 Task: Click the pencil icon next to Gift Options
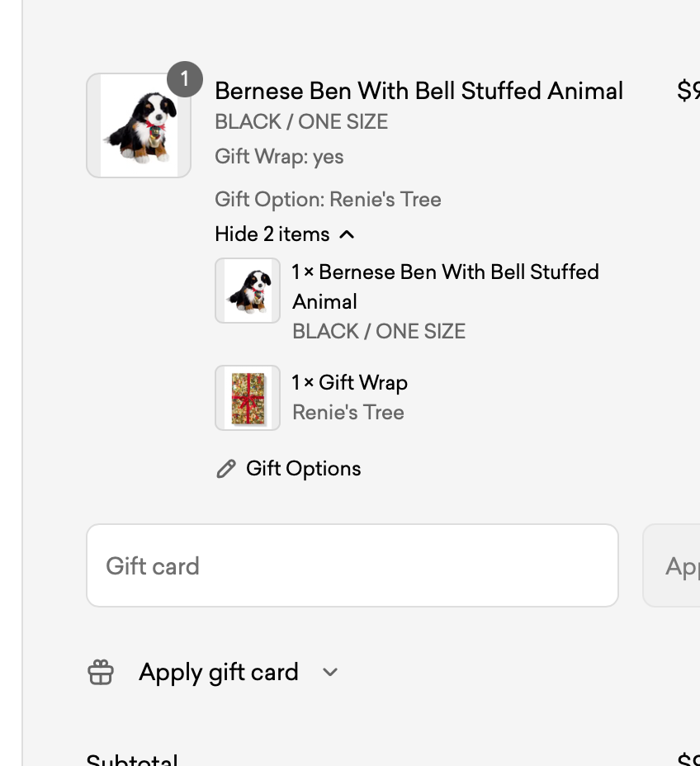225,468
